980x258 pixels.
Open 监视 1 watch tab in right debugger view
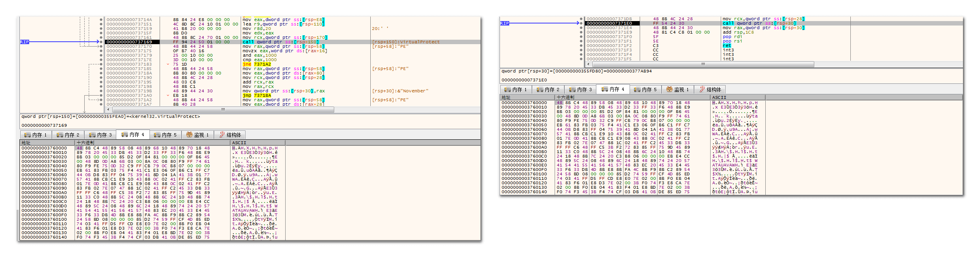point(677,90)
